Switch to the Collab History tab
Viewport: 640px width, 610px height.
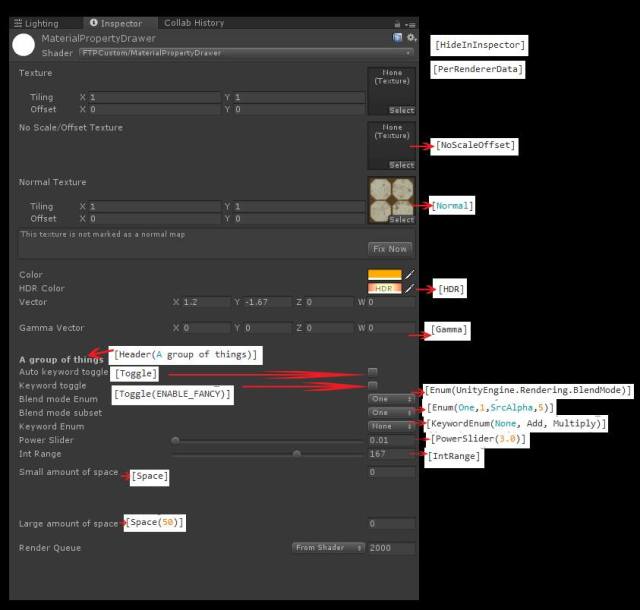click(194, 23)
